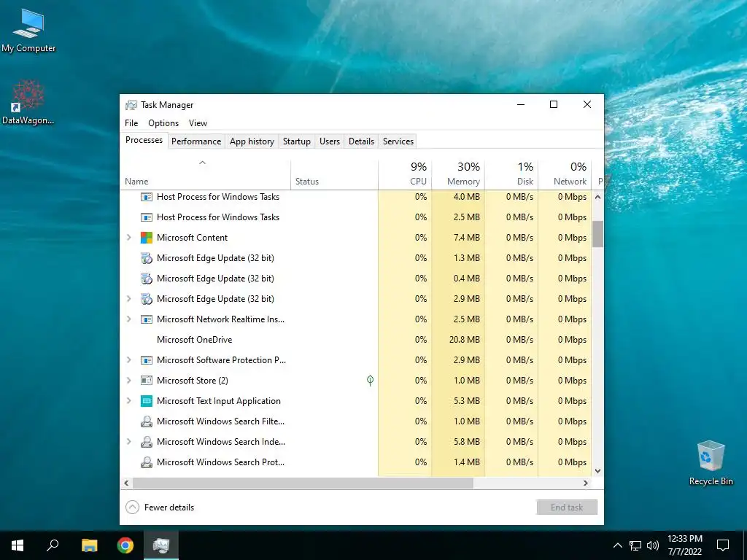This screenshot has width=747, height=560.
Task: Click the horizontal scrollbar right arrow
Action: (x=586, y=483)
